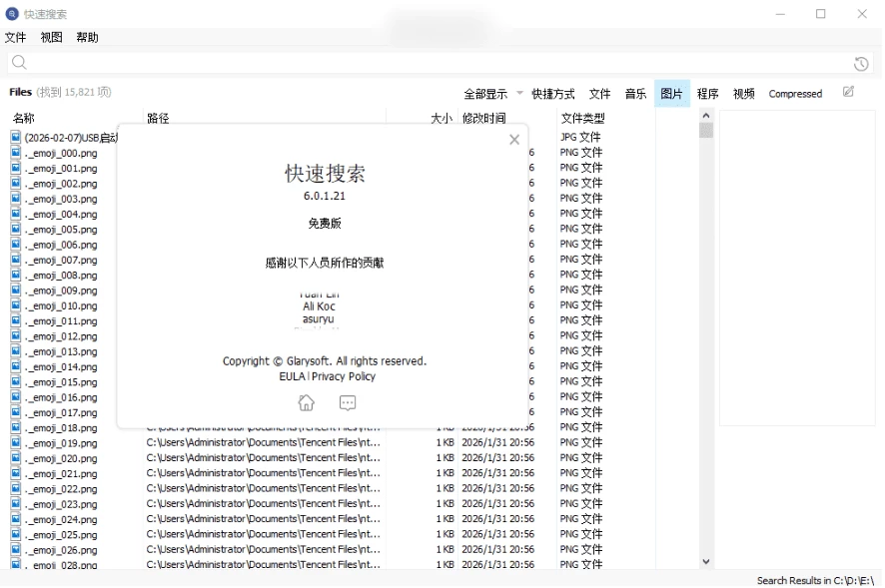Click the edit icon right of the Compressed filter
The height and width of the screenshot is (588, 885).
(x=848, y=91)
